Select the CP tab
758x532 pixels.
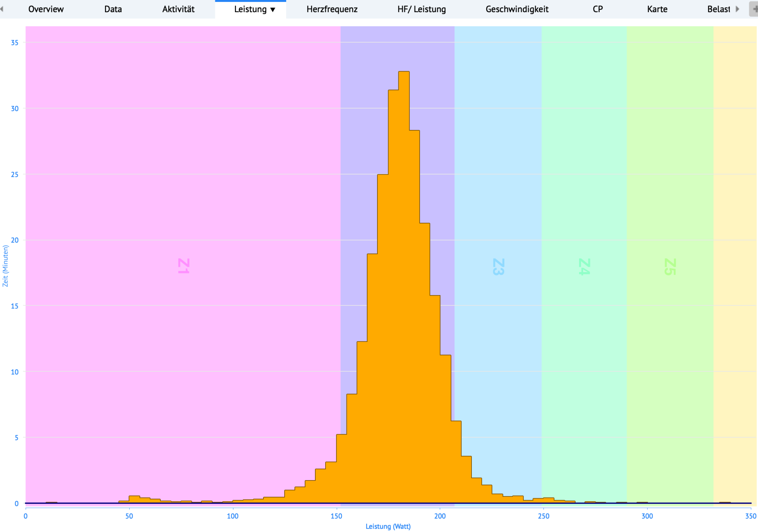[x=598, y=9]
